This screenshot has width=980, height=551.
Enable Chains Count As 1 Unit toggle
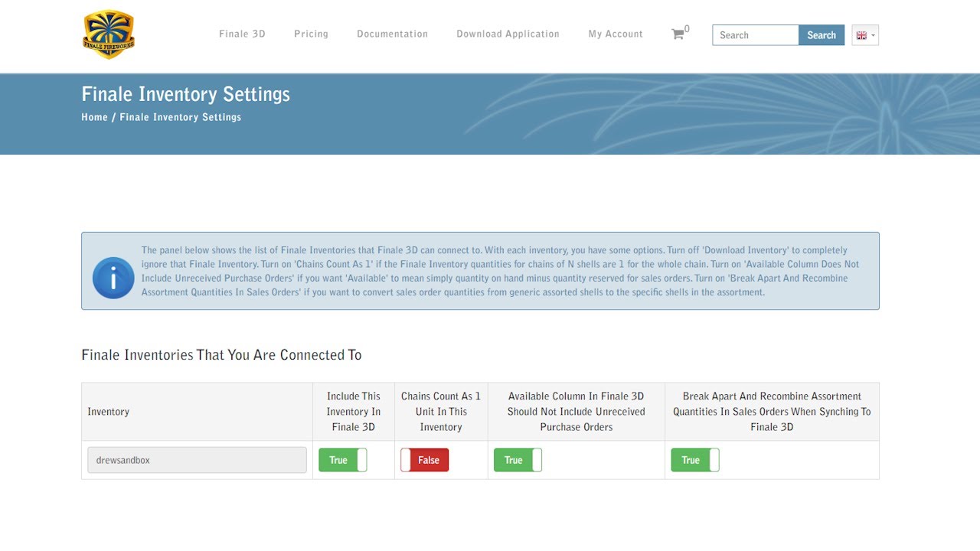coord(425,460)
